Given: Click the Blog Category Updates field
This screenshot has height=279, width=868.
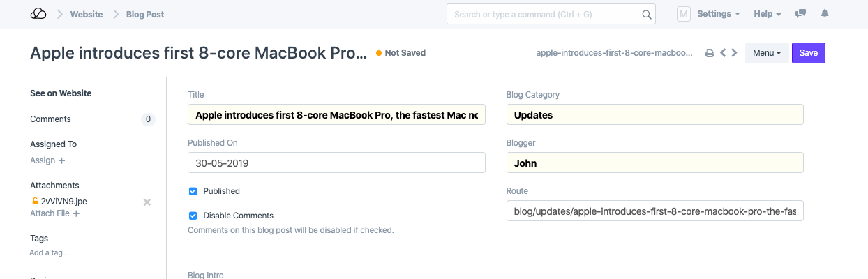Looking at the screenshot, I should [x=654, y=115].
